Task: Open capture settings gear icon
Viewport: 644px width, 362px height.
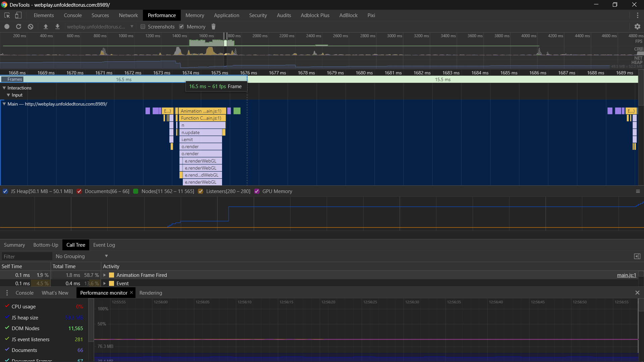Action: click(x=637, y=26)
